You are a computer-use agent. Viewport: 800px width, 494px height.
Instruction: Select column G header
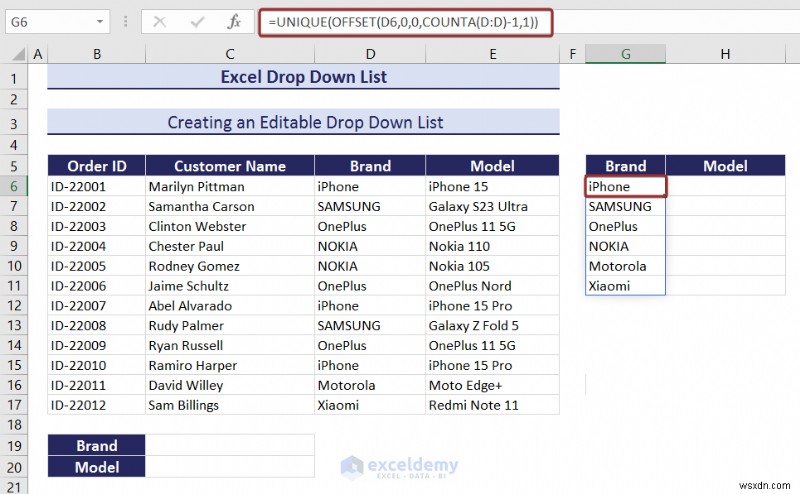tap(626, 54)
